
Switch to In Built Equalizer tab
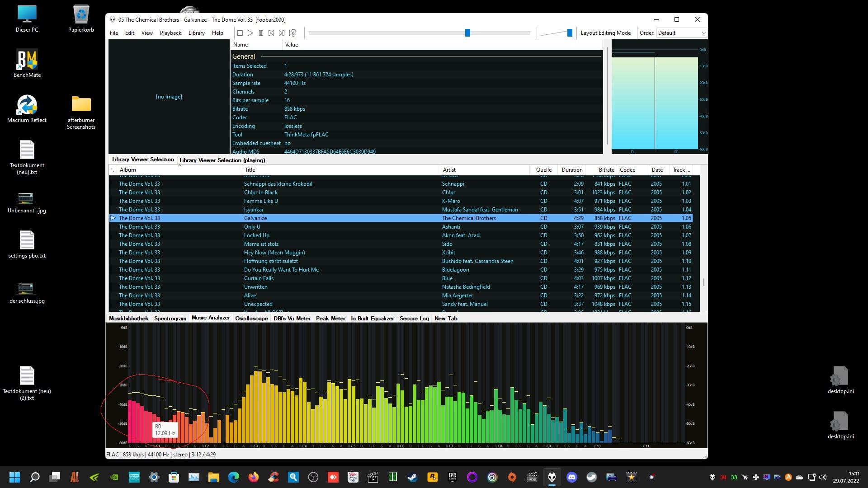click(373, 319)
